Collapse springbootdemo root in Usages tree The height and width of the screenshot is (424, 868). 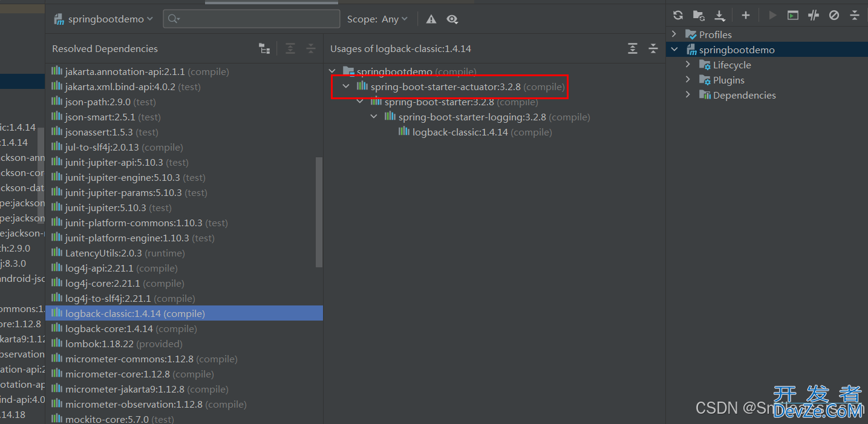pyautogui.click(x=332, y=71)
